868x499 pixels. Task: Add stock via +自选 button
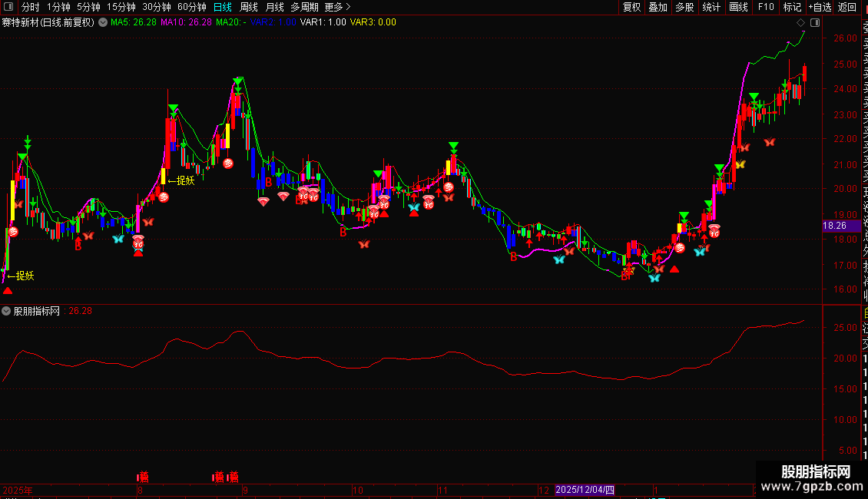tap(820, 7)
